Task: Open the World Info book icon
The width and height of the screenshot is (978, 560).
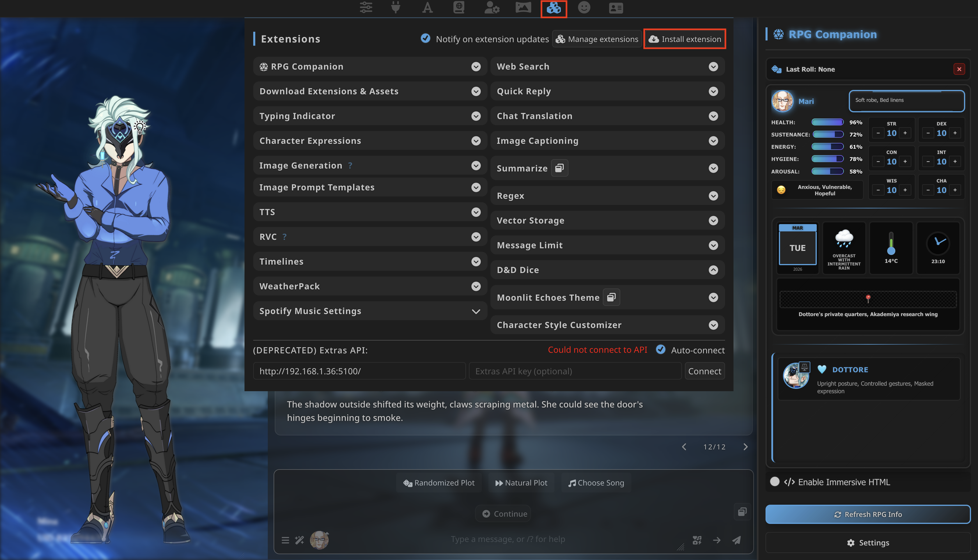Action: coord(458,8)
